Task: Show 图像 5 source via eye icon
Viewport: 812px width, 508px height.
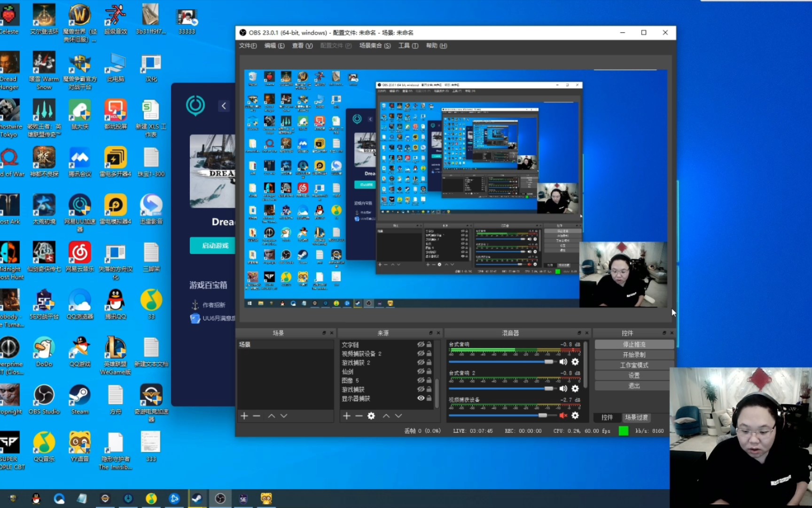Action: 421,380
